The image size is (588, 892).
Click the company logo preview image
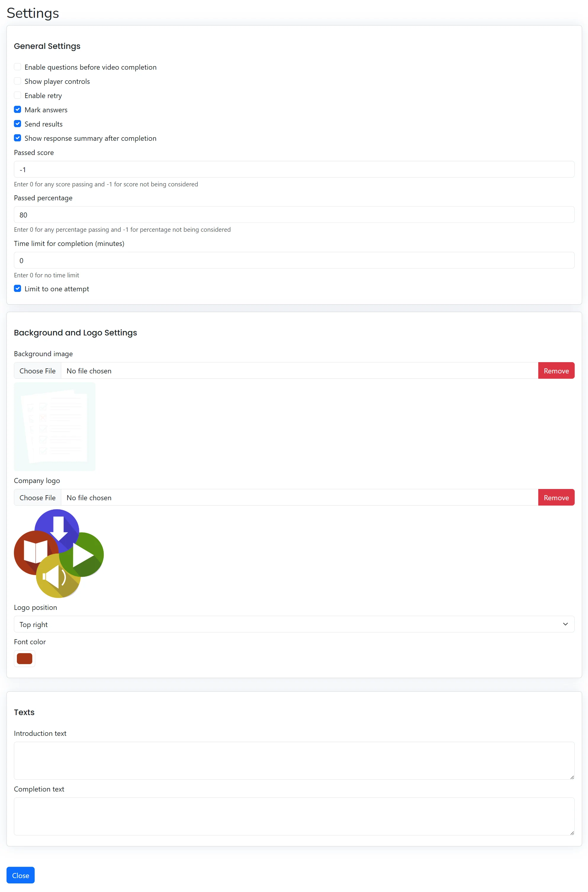click(59, 554)
